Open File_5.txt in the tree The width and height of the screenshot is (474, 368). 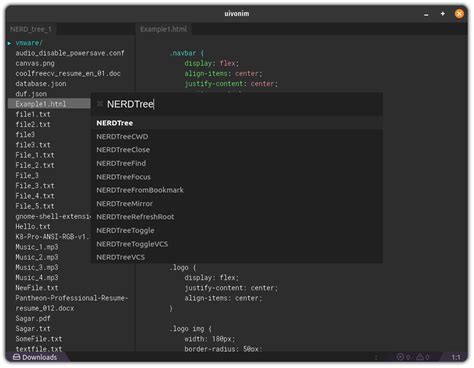[35, 206]
